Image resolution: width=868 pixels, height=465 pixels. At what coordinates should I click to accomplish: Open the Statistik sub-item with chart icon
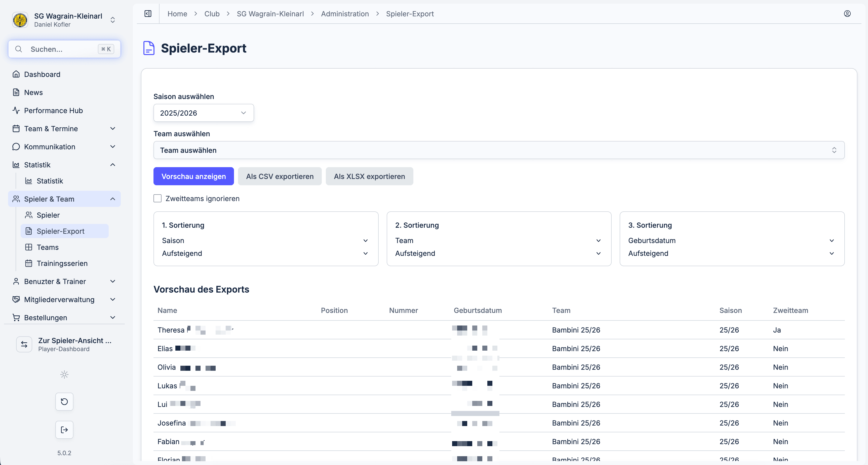[x=65, y=181]
